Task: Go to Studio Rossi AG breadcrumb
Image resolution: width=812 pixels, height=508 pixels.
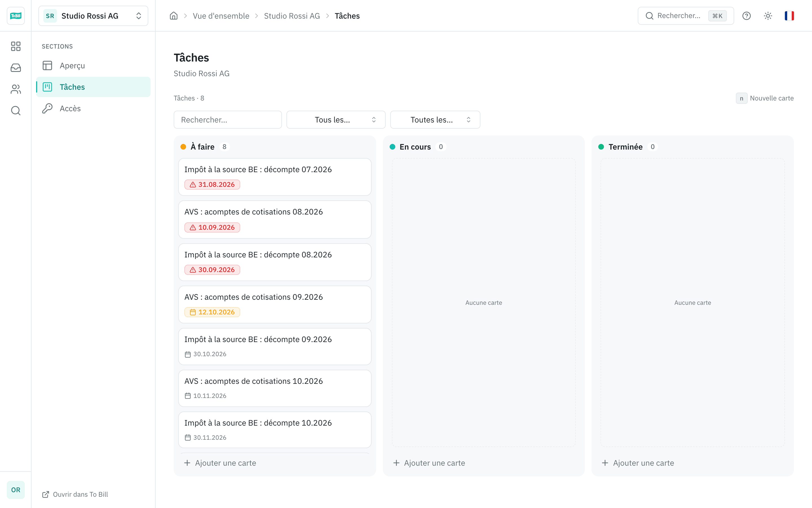Action: (292, 16)
